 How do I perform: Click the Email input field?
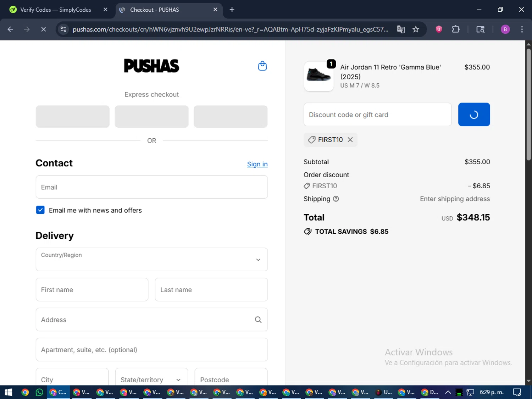[152, 187]
